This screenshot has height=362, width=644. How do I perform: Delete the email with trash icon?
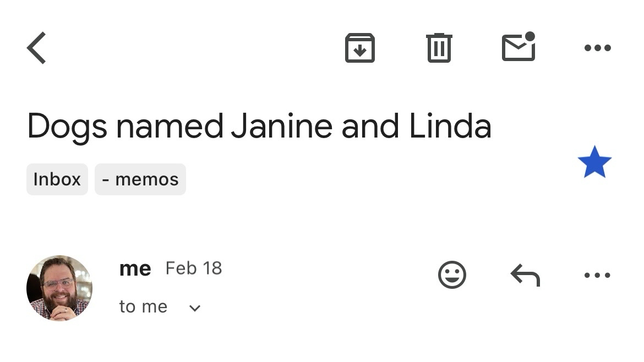[439, 48]
